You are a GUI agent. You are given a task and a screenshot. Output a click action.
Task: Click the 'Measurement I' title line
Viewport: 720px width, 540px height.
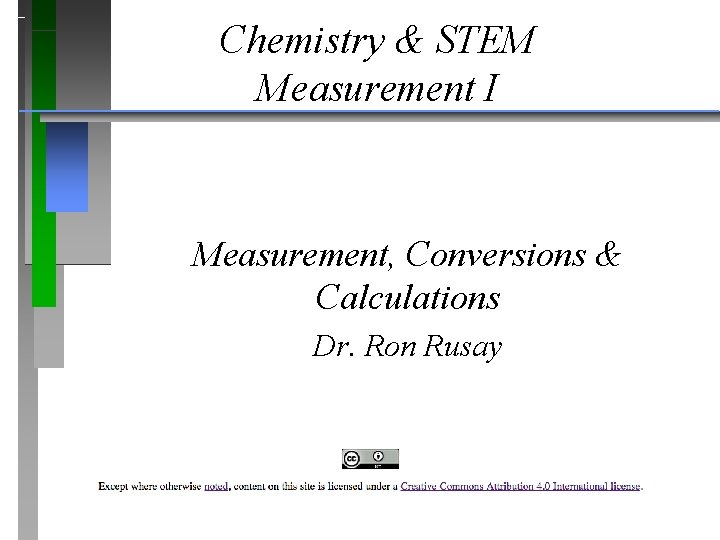pos(377,88)
